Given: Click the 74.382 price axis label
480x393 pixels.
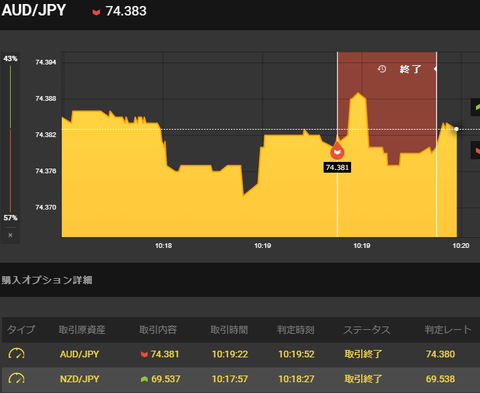Looking at the screenshot, I should pos(46,135).
